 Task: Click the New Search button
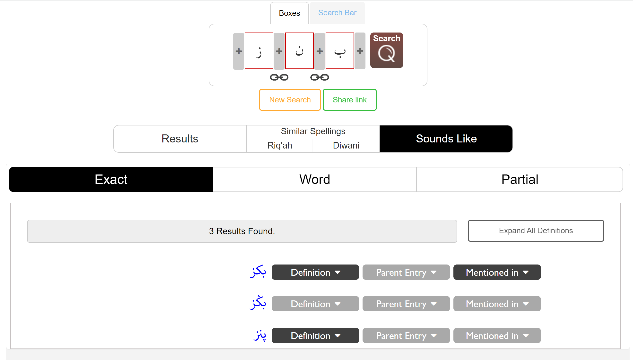point(290,100)
